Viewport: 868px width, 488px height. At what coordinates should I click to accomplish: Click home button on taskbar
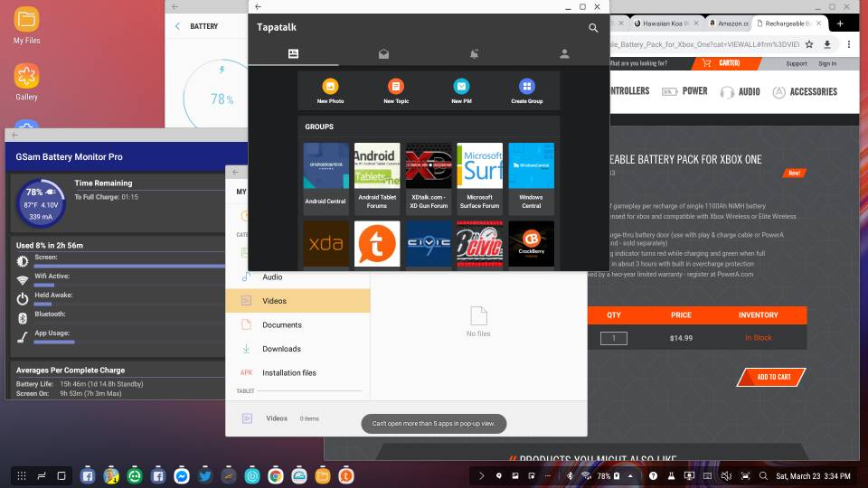click(x=61, y=476)
